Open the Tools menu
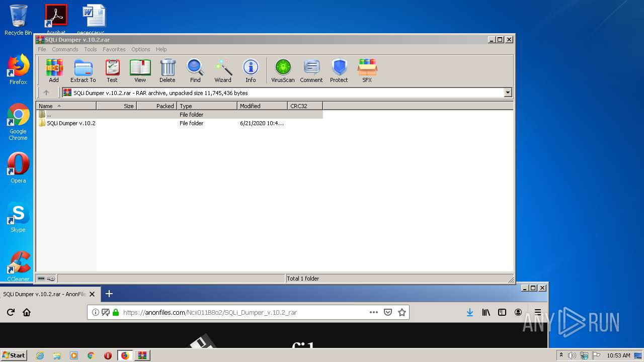644x362 pixels. point(91,49)
